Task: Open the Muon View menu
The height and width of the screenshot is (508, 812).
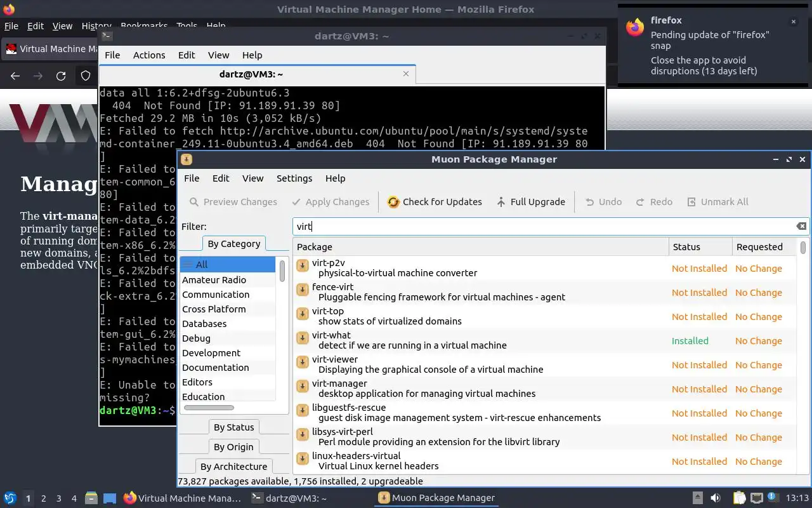Action: [252, 178]
